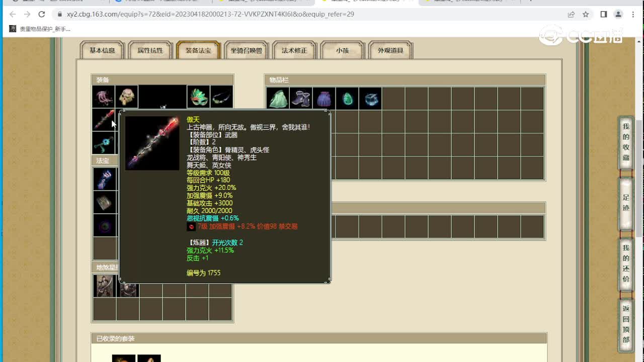The image size is (644, 362).
Task: Open the 属性抗性 tab
Action: [150, 50]
